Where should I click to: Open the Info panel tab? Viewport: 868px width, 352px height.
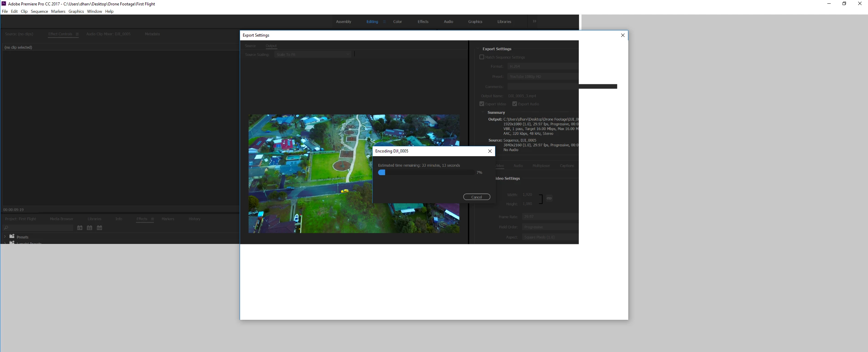(119, 219)
